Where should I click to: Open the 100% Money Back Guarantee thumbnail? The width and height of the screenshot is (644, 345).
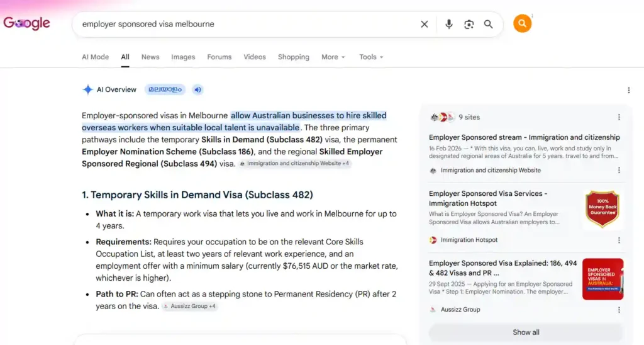[x=602, y=209]
